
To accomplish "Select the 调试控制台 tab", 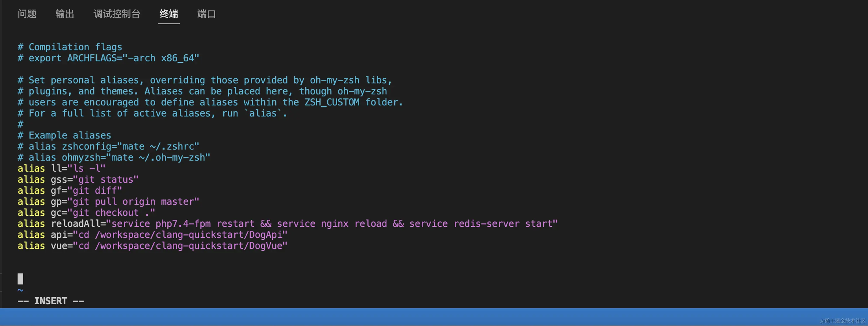I will tap(117, 14).
